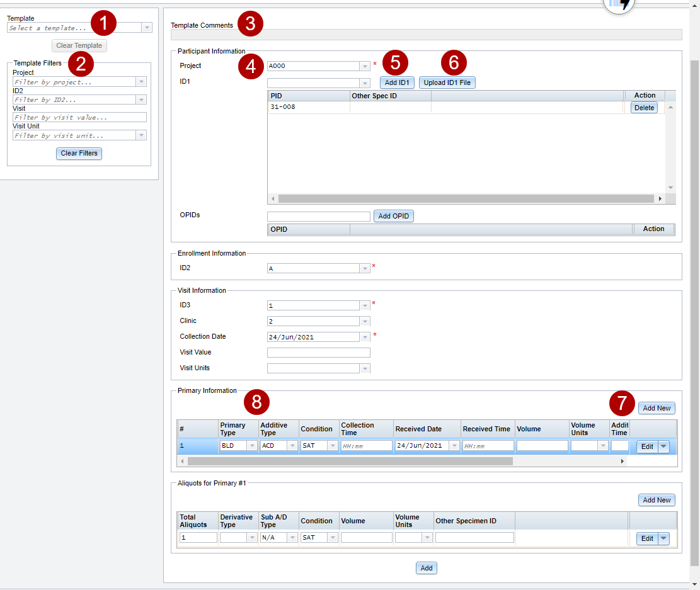Open the Collection Date picker dropdown

coord(365,337)
